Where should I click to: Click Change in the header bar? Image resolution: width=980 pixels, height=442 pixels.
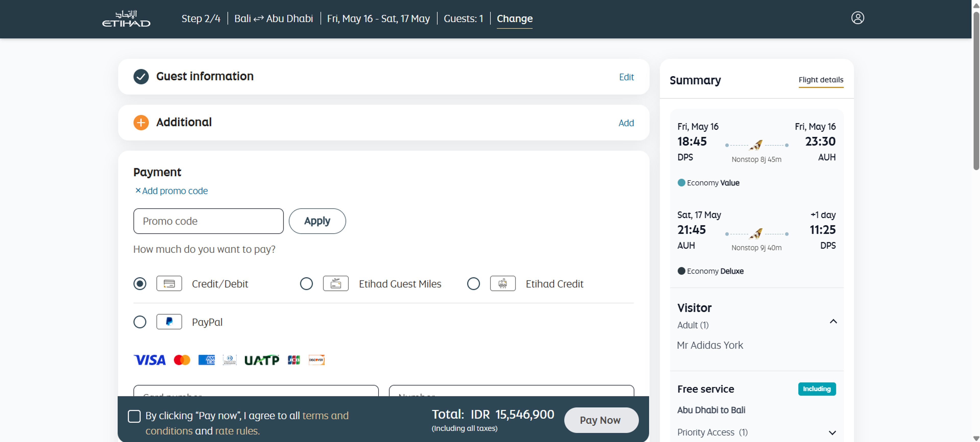[x=514, y=19]
